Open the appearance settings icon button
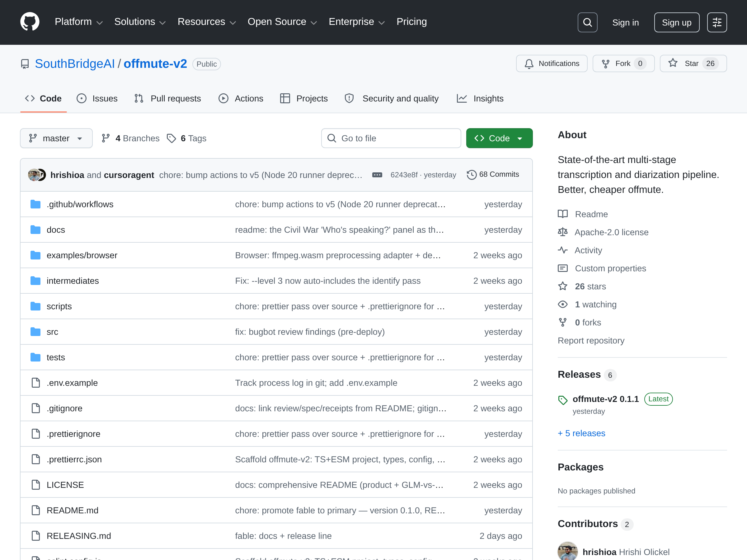 (x=716, y=22)
